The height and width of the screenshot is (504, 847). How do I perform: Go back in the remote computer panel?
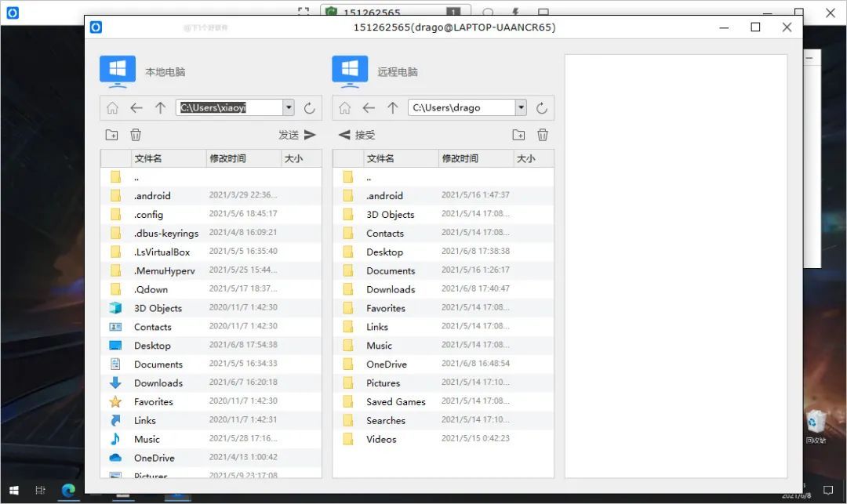click(x=369, y=108)
